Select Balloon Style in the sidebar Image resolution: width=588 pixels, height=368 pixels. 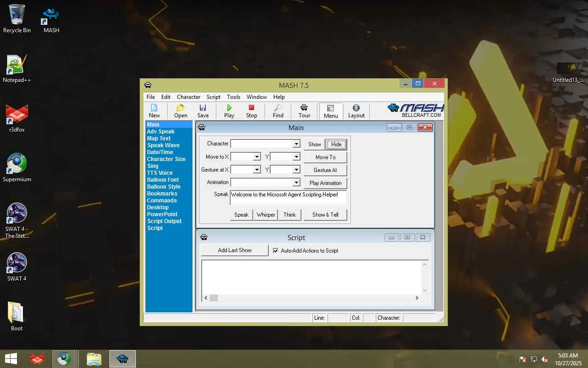click(x=164, y=187)
